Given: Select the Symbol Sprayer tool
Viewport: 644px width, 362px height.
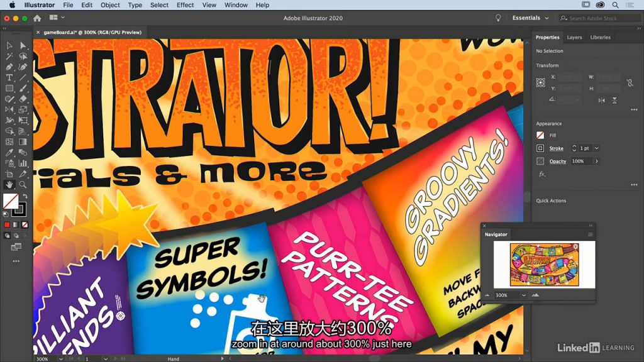Looking at the screenshot, I should point(9,163).
